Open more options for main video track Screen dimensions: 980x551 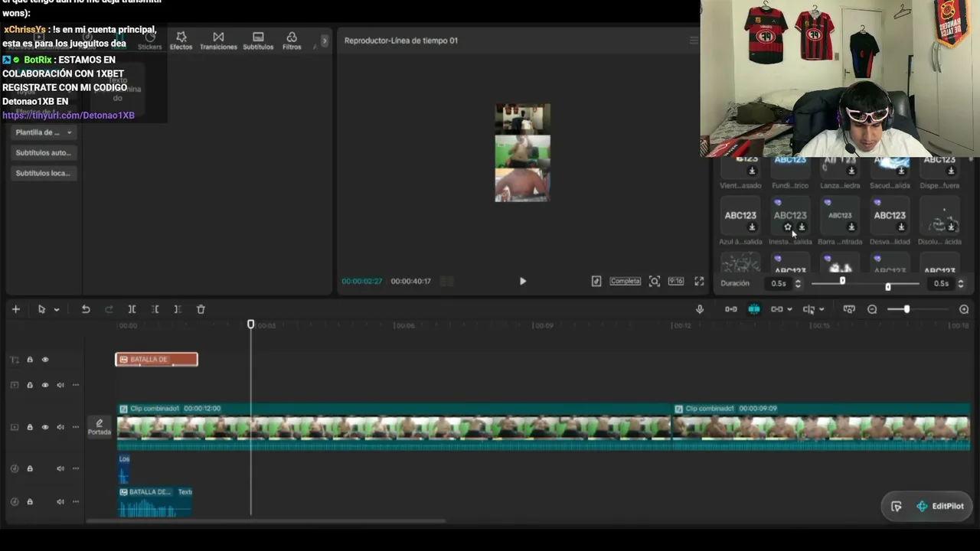pos(76,427)
